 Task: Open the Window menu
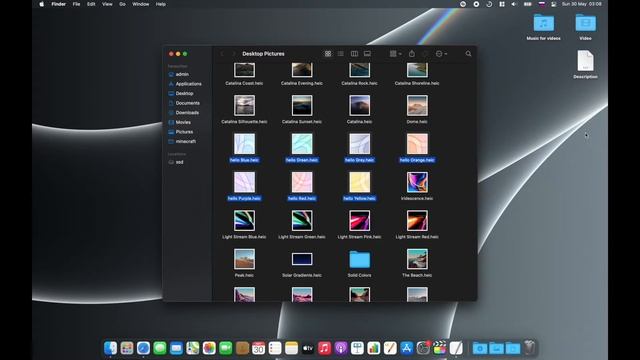click(x=140, y=4)
